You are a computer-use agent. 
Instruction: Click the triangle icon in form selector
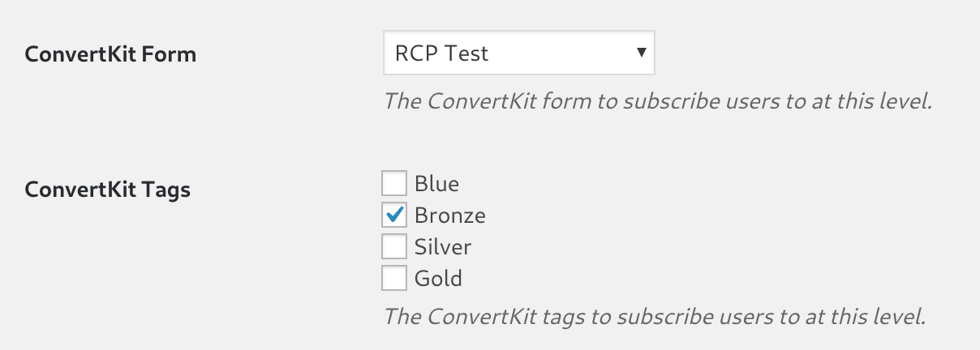click(x=641, y=53)
